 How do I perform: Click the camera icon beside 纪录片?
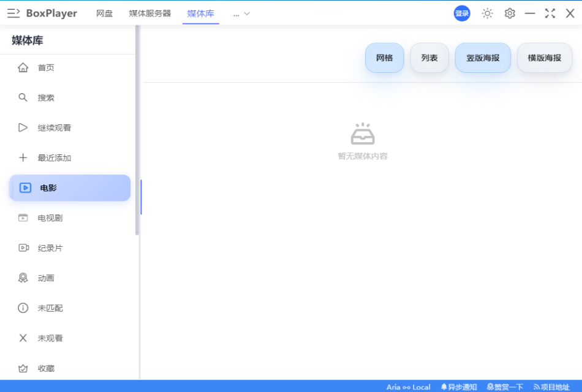tap(23, 247)
